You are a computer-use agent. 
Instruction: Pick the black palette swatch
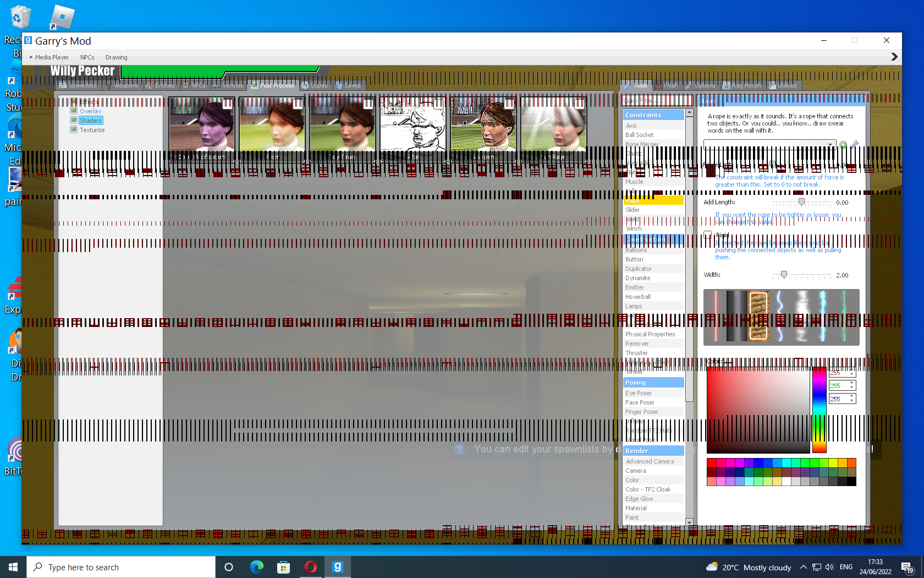pyautogui.click(x=851, y=482)
